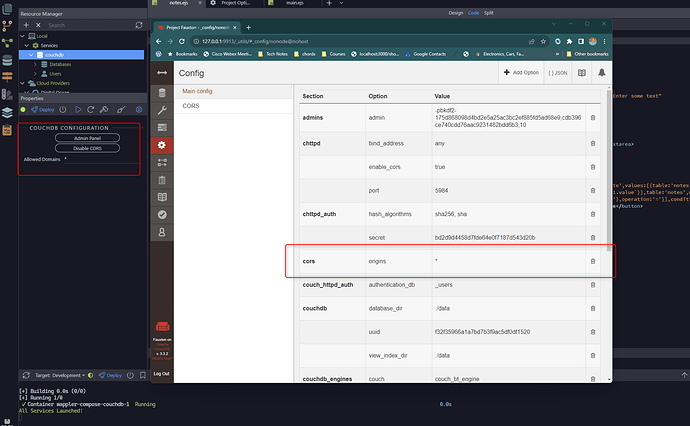Open the notes.ejs editor tab
This screenshot has width=690, height=426.
tap(179, 3)
